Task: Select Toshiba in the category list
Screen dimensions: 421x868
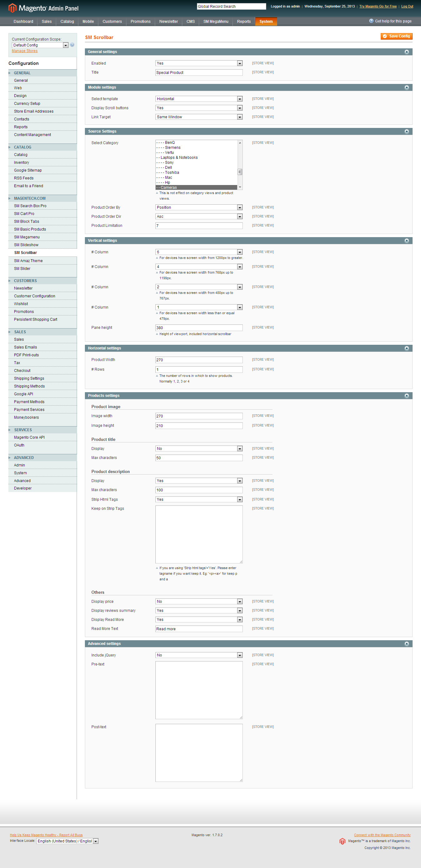Action: 196,173
